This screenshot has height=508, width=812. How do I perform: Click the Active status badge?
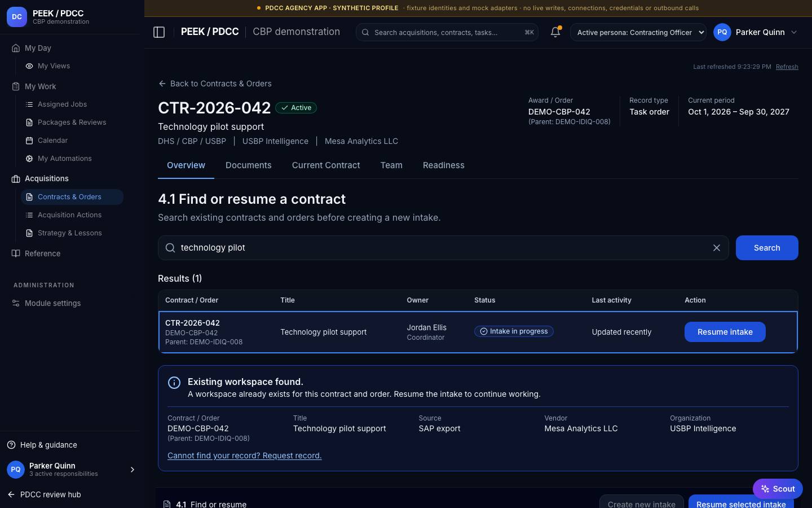(x=296, y=108)
